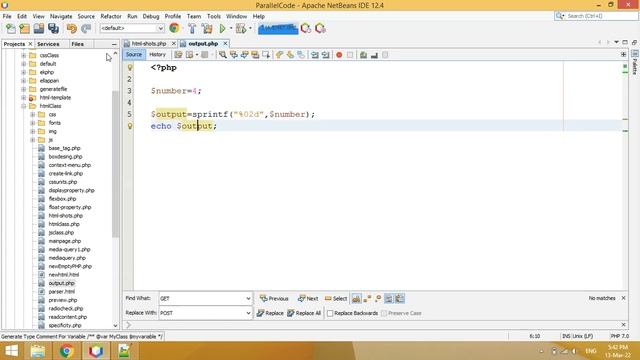640x360 pixels.
Task: Click the Build Project hammer icon
Action: pyautogui.click(x=192, y=29)
